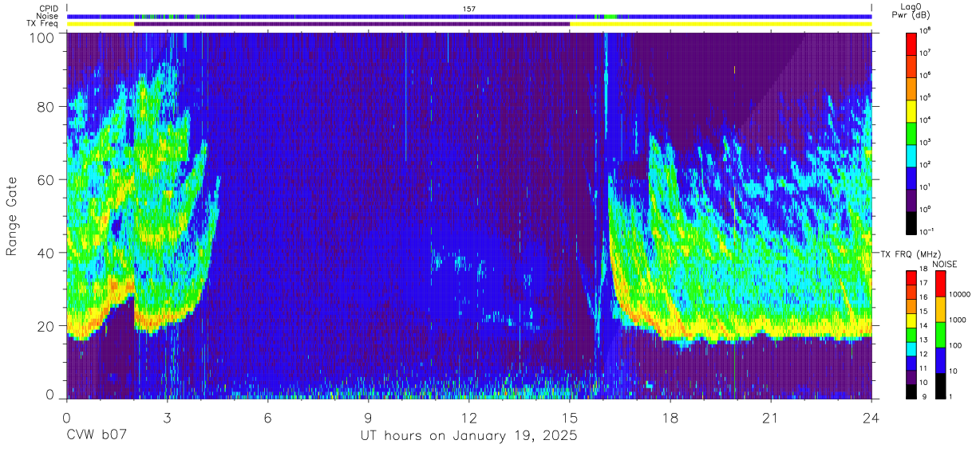
Task: Click the 10000 label on NOISE colorbar
Action: coord(962,294)
